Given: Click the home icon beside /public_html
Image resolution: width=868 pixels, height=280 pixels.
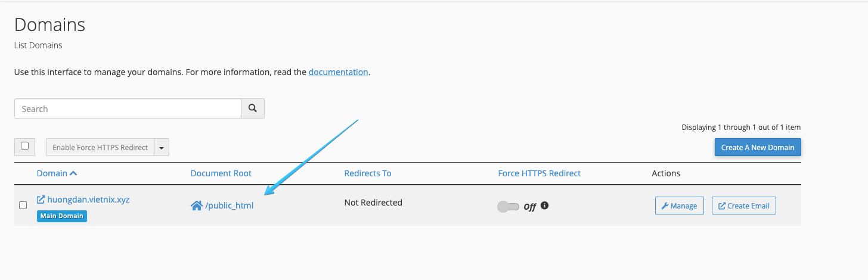Looking at the screenshot, I should tap(196, 206).
